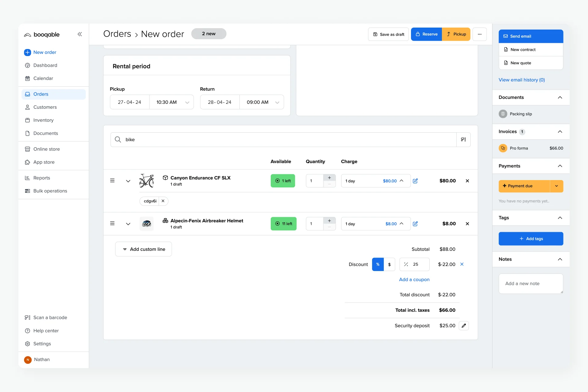Edit the security deposit pencil icon
The height and width of the screenshot is (392, 588).
point(464,326)
